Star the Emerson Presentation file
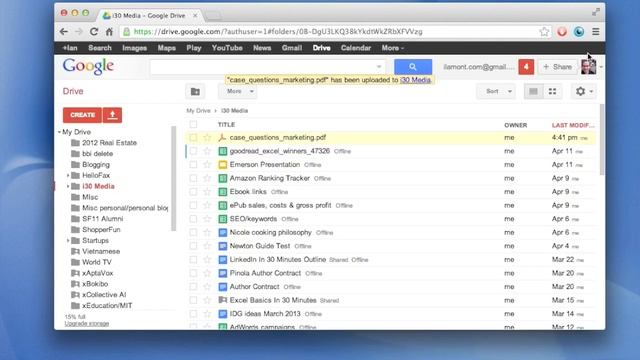 [x=207, y=164]
